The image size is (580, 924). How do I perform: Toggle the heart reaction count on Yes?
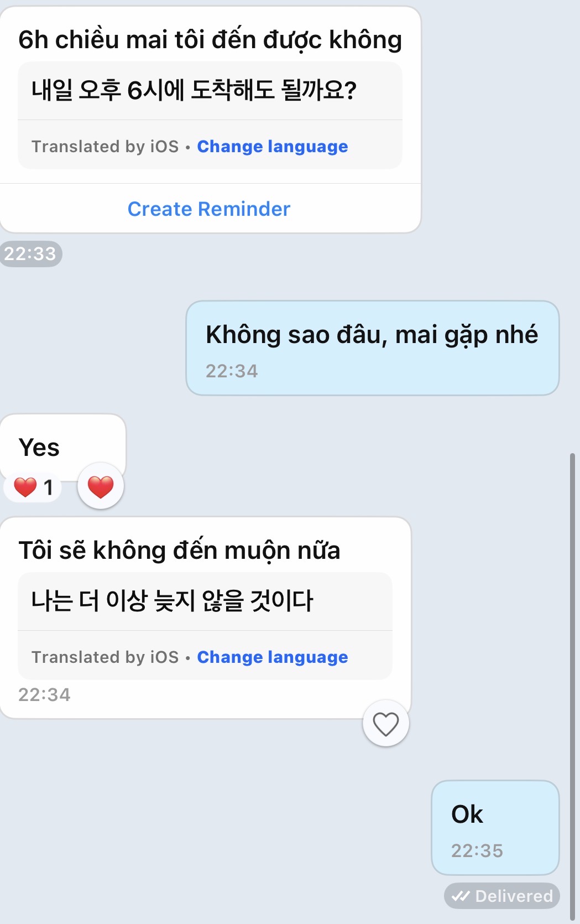click(x=33, y=487)
